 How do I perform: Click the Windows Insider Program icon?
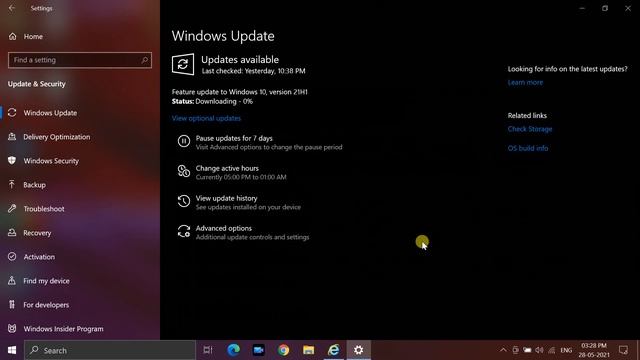tap(12, 329)
